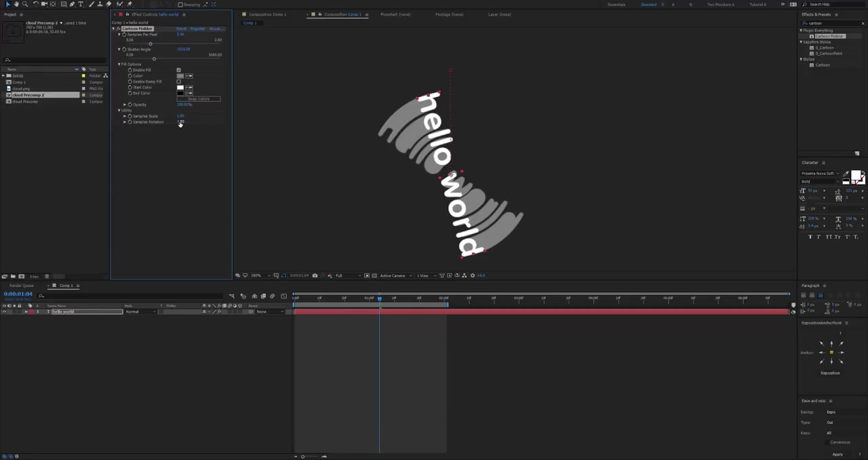Open the Fill Color swatch

click(180, 75)
